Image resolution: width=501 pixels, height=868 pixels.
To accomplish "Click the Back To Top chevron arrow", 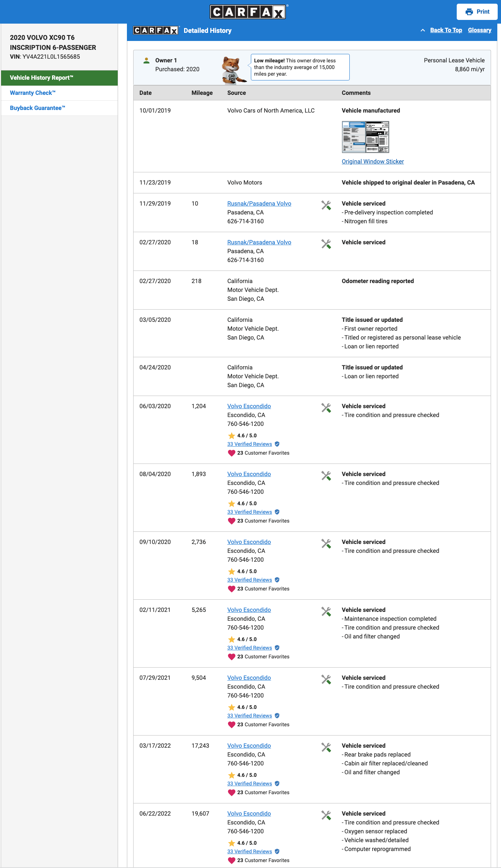I will coord(423,30).
